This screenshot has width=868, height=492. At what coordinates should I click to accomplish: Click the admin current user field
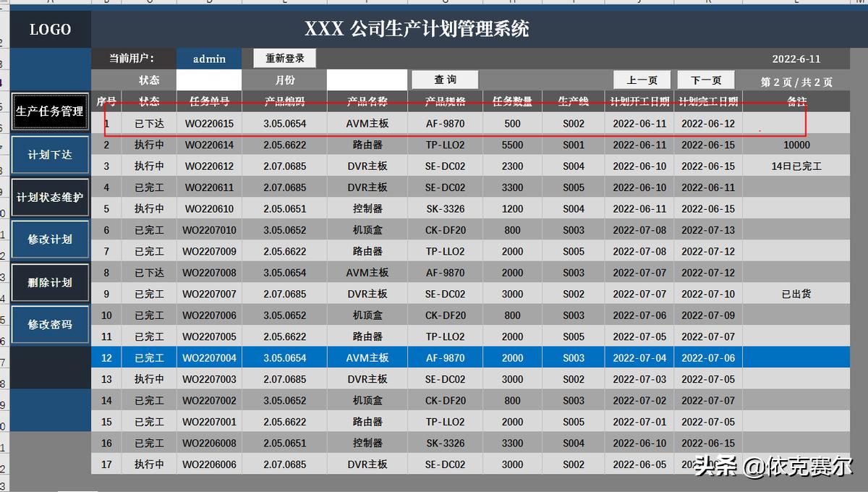[209, 58]
